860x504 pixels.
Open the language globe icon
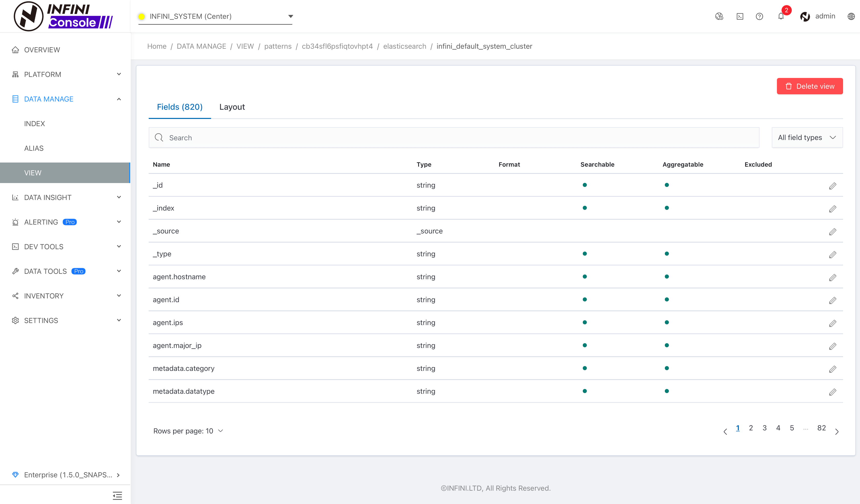(x=851, y=16)
